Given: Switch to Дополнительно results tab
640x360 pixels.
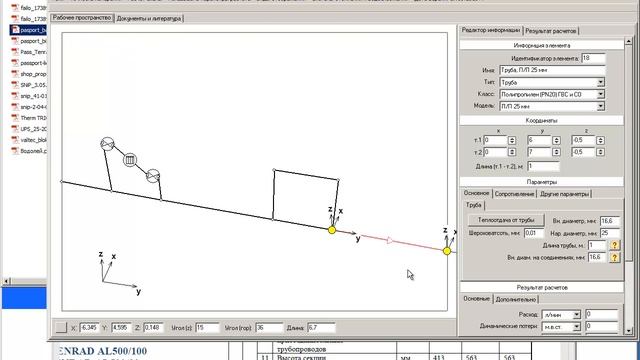Looking at the screenshot, I should coord(516,299).
